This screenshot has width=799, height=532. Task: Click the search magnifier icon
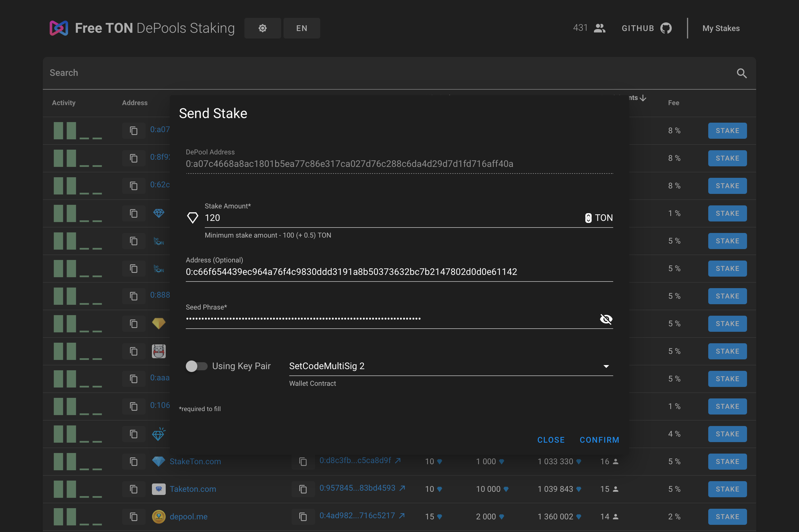(742, 73)
